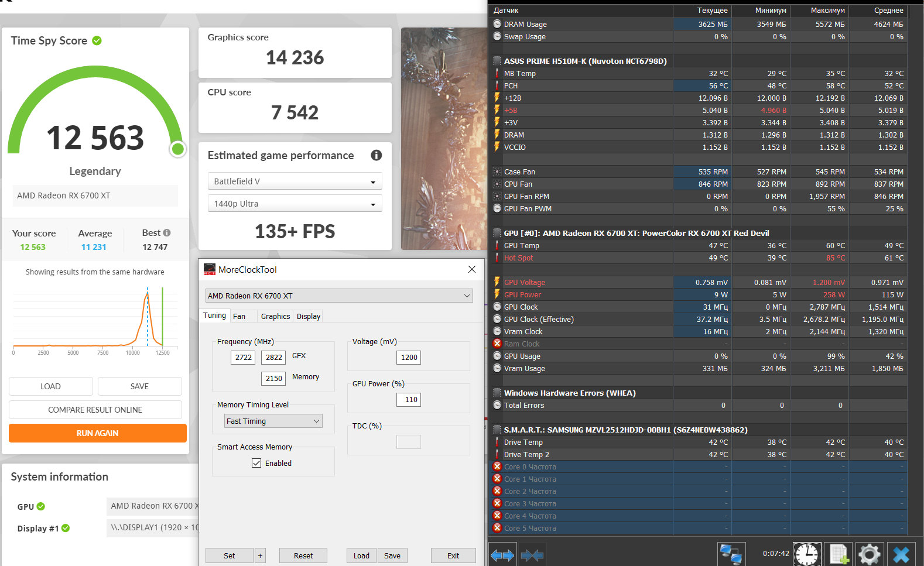Click the Memory frequency field showing 2150

pos(273,378)
